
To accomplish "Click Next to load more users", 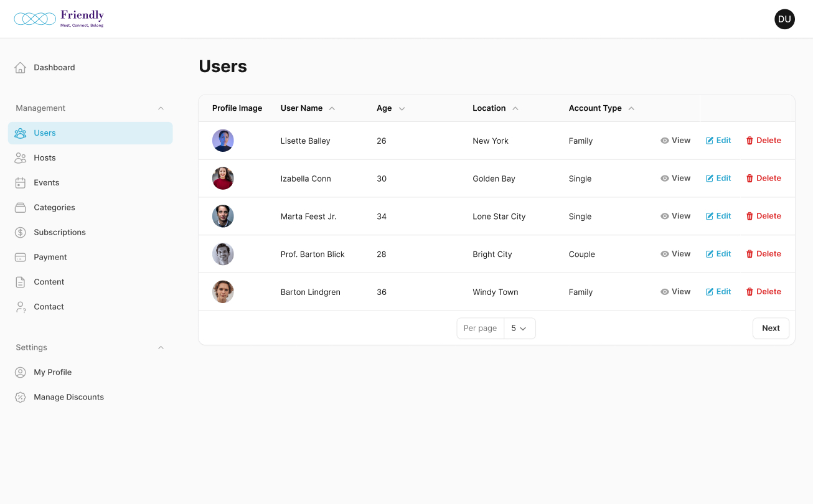I will (x=771, y=329).
